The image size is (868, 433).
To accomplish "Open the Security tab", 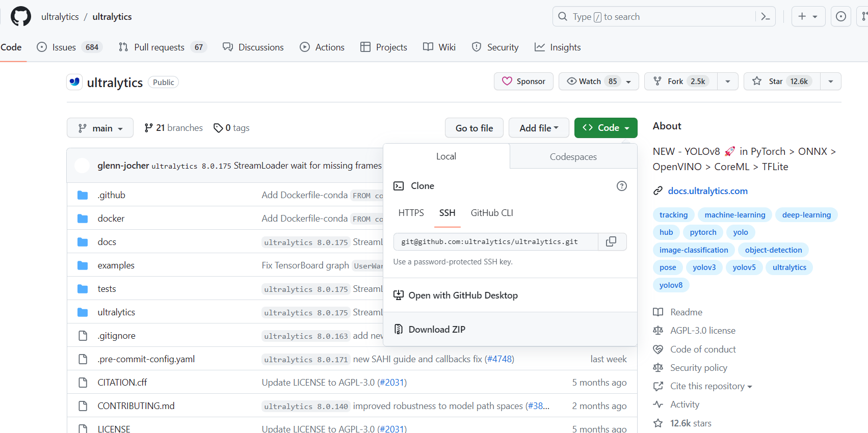I will 495,47.
